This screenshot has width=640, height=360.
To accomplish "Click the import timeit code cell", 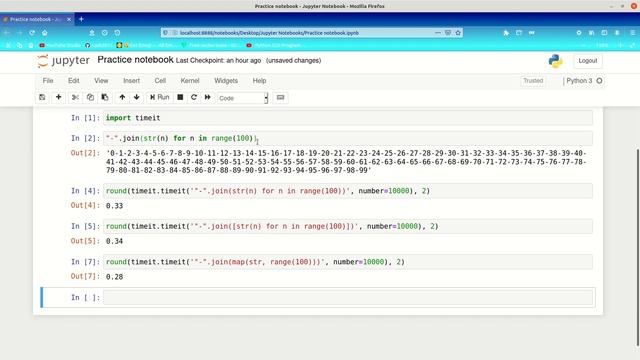I will coord(348,118).
